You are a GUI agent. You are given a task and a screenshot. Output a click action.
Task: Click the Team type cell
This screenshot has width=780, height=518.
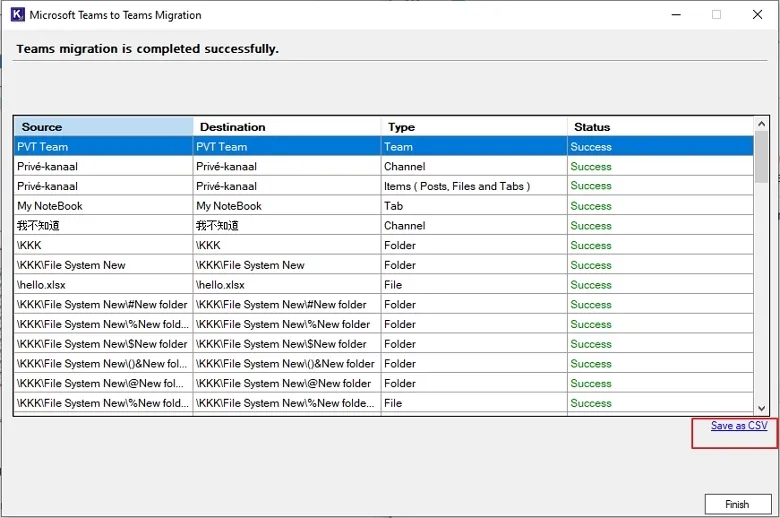[x=474, y=147]
